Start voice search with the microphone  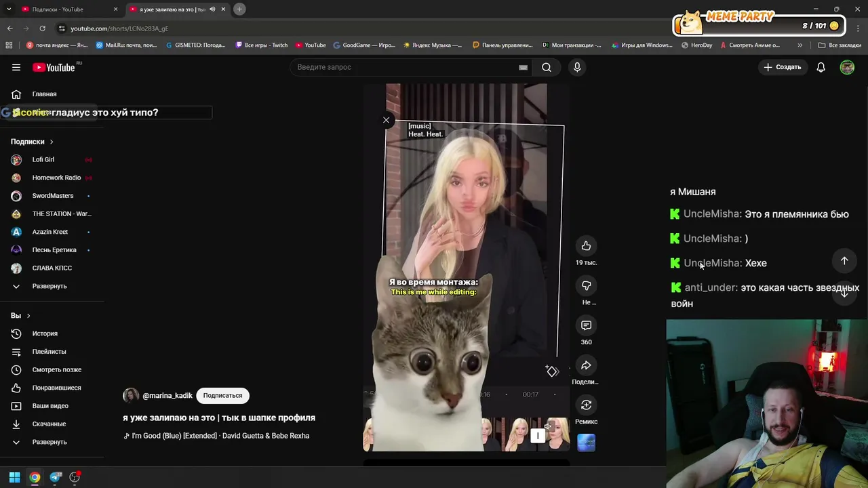tap(577, 67)
